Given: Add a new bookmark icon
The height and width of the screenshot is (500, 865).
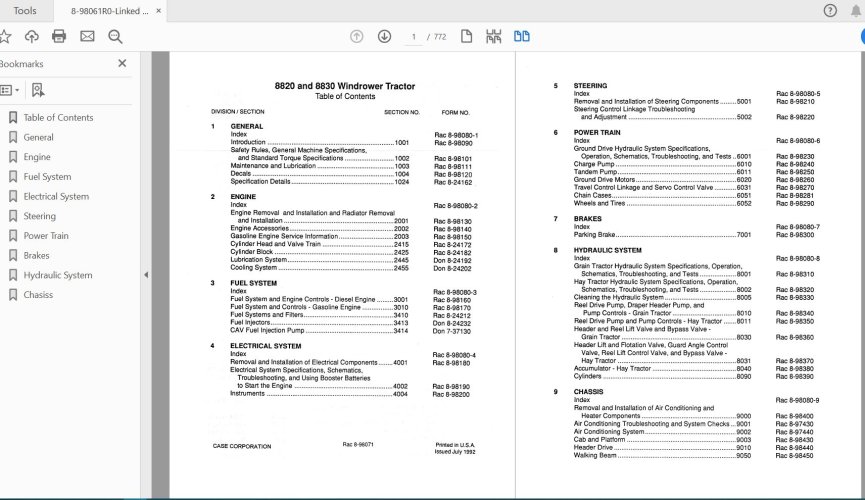Looking at the screenshot, I should click(x=38, y=90).
